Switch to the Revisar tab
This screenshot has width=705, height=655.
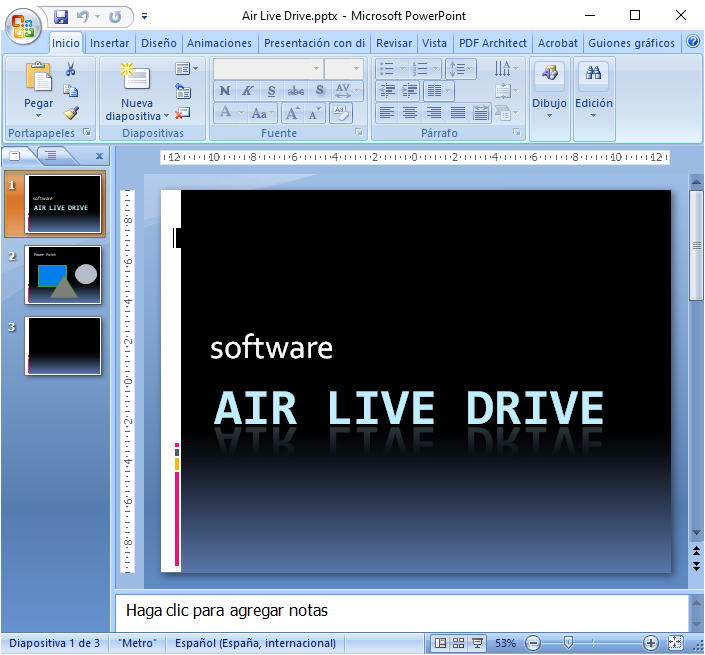point(394,43)
